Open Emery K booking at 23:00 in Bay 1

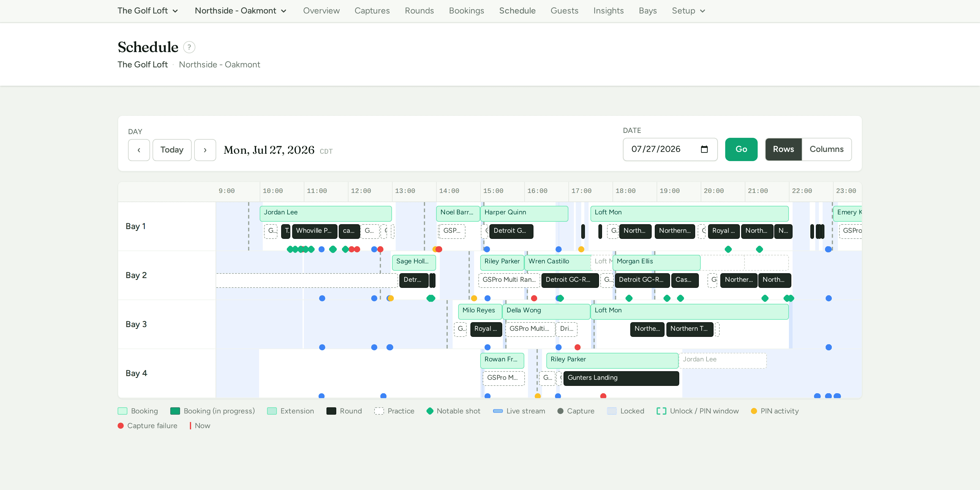pyautogui.click(x=847, y=213)
